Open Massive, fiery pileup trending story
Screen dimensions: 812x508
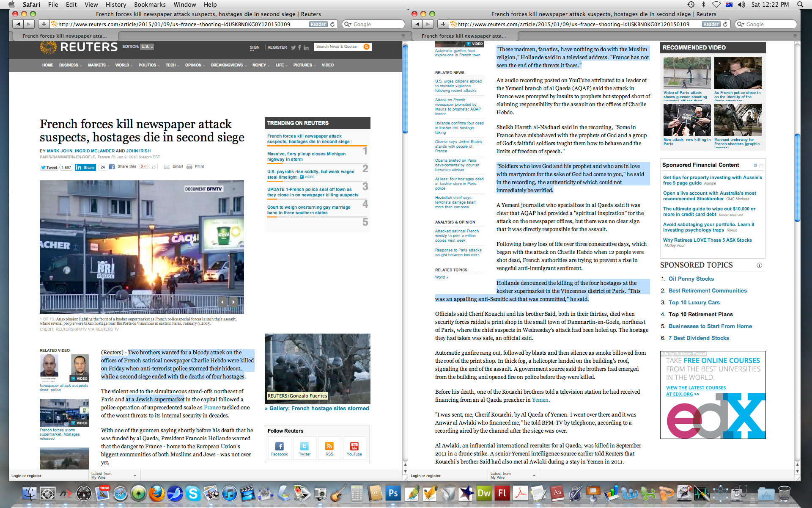(306, 157)
